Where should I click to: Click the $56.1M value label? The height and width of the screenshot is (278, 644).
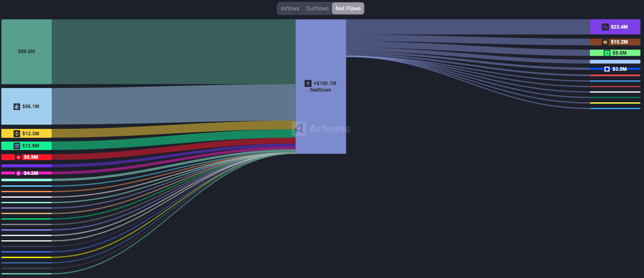31,107
